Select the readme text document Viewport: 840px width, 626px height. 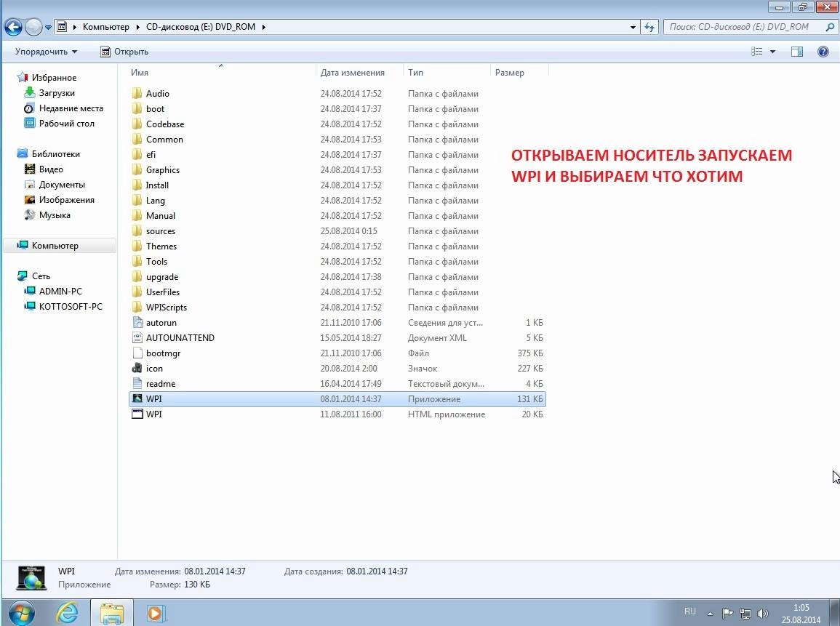(x=337, y=383)
